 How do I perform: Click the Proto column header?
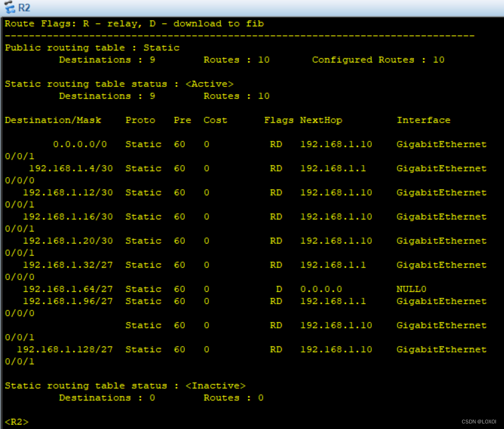point(140,120)
